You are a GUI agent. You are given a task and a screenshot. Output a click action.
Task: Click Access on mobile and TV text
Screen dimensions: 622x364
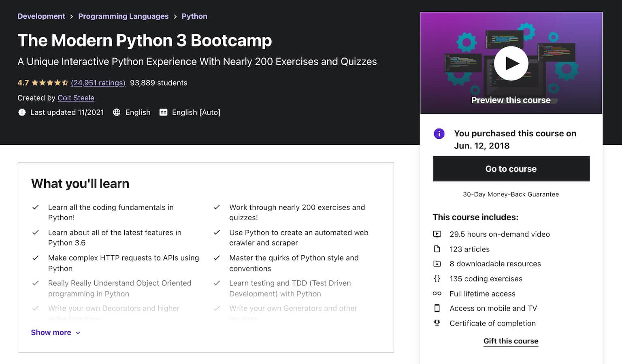pyautogui.click(x=493, y=308)
